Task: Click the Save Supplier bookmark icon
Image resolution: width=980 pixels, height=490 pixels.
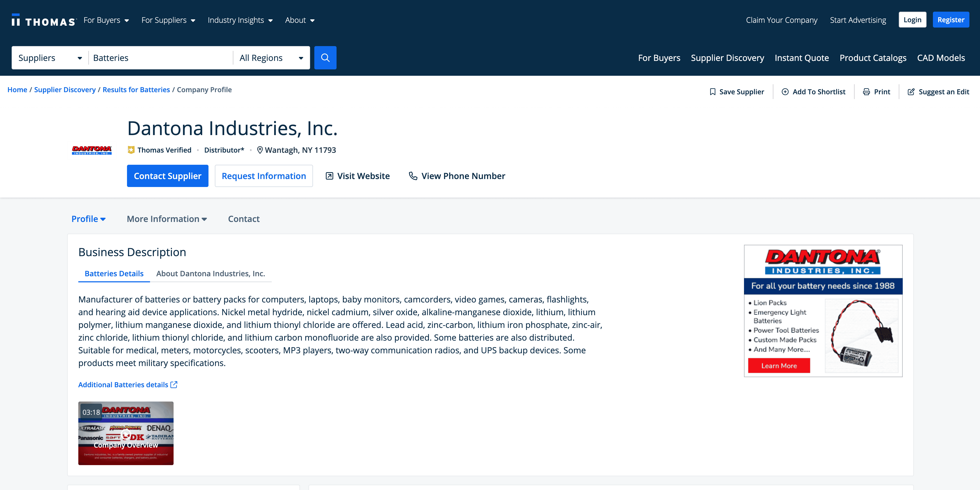Action: coord(713,92)
